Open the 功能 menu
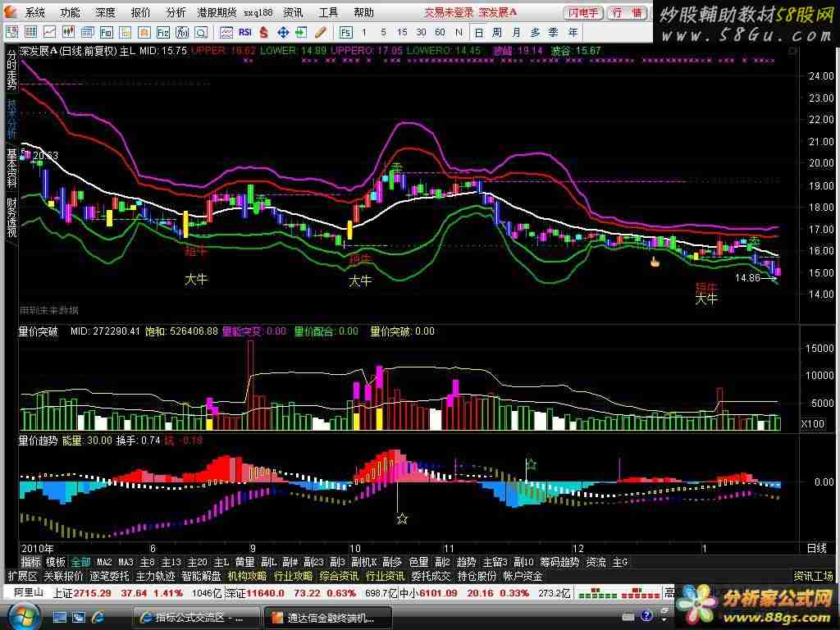The image size is (840, 630). 71,12
